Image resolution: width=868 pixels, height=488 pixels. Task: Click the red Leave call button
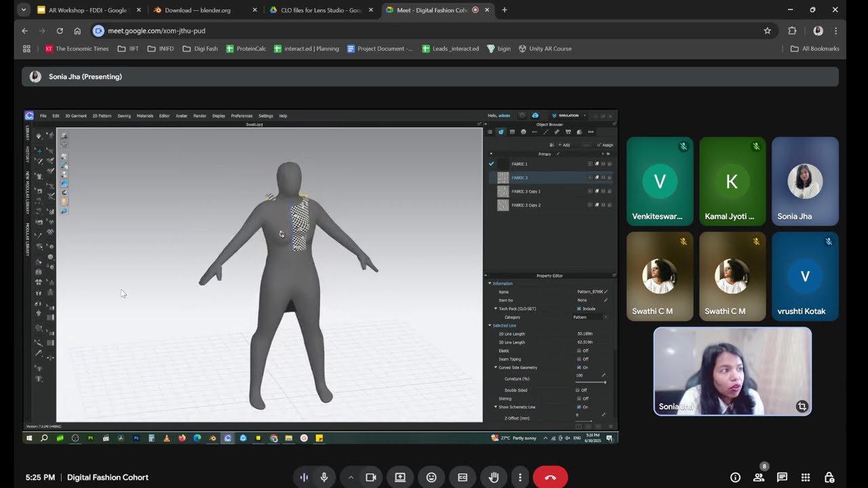coord(550,477)
